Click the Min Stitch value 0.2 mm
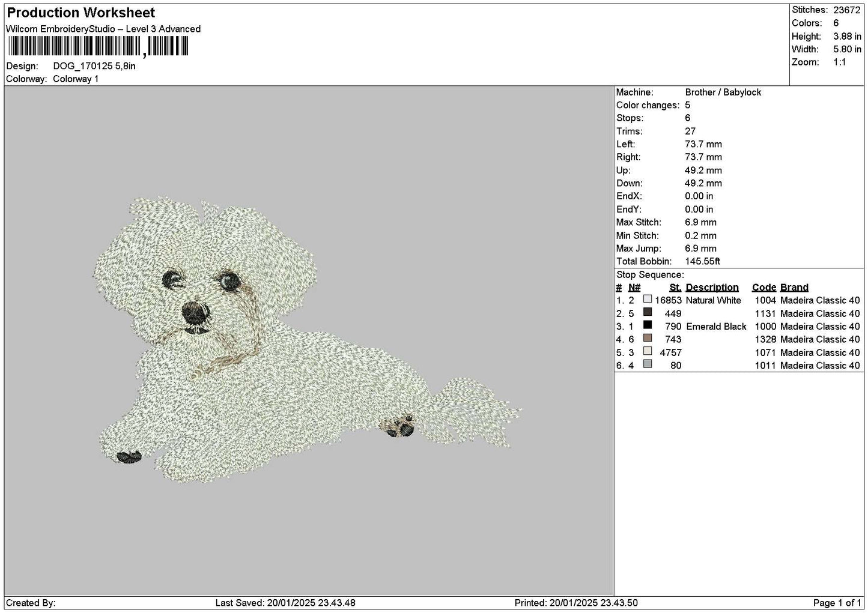The image size is (868, 613). click(701, 236)
